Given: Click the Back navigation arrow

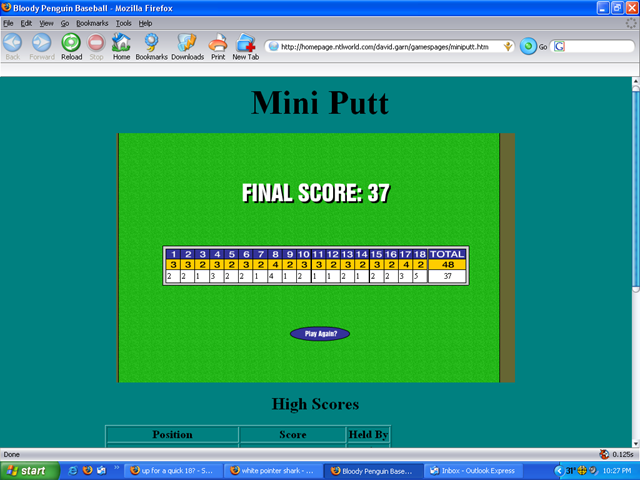Looking at the screenshot, I should click(14, 44).
